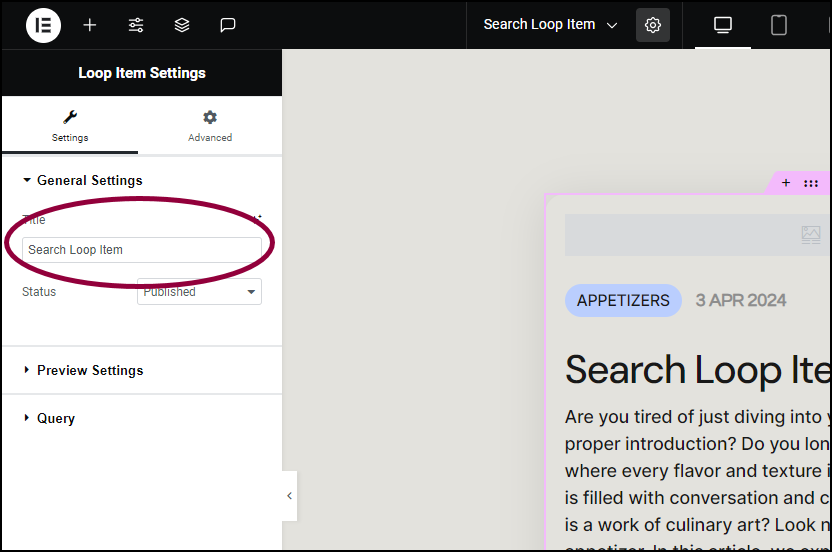Image resolution: width=832 pixels, height=552 pixels.
Task: Collapse the panel with arrow handle
Action: pos(289,496)
